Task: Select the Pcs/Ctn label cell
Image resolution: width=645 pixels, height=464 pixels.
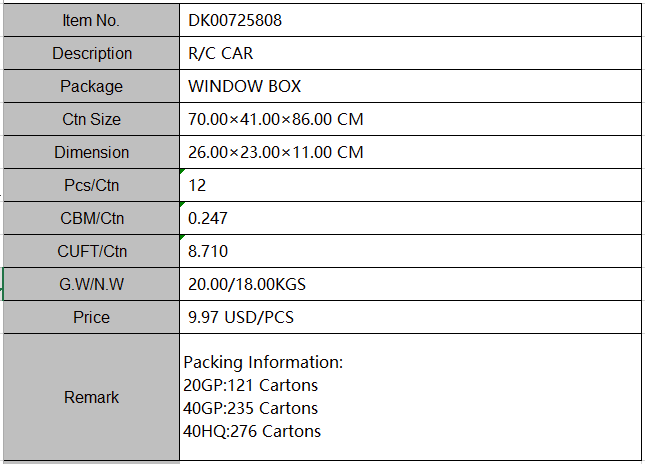Action: coord(91,185)
